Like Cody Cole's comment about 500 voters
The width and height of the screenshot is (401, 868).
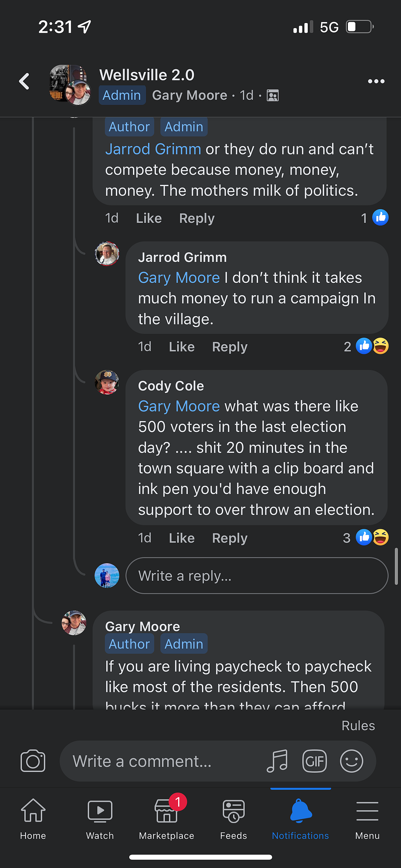point(182,538)
